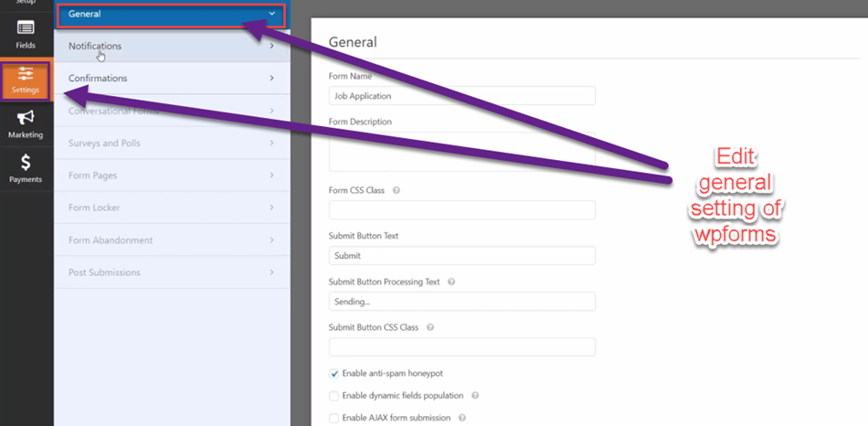Expand the Confirmations chevron arrow

[x=271, y=78]
